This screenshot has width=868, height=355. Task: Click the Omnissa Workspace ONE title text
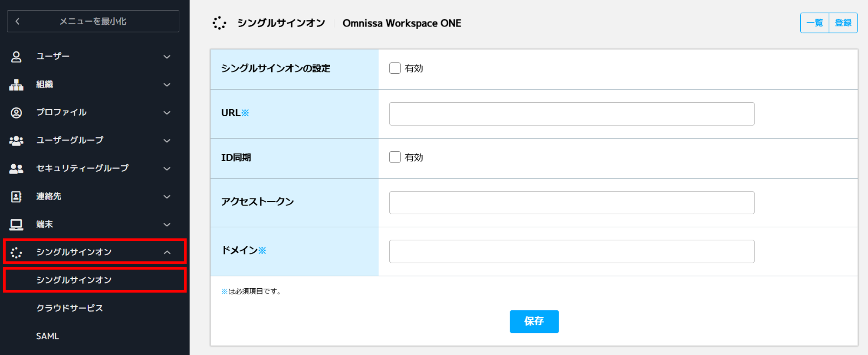[x=402, y=23]
